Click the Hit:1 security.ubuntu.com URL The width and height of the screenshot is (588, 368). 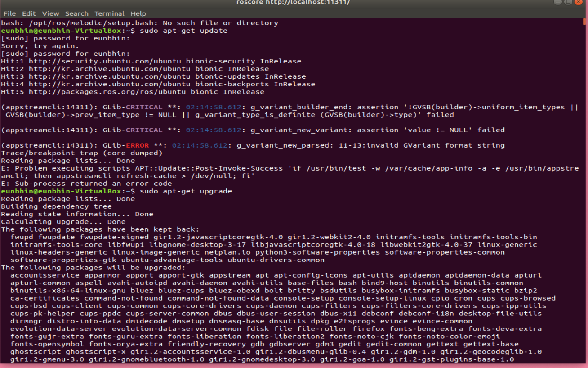pos(105,61)
